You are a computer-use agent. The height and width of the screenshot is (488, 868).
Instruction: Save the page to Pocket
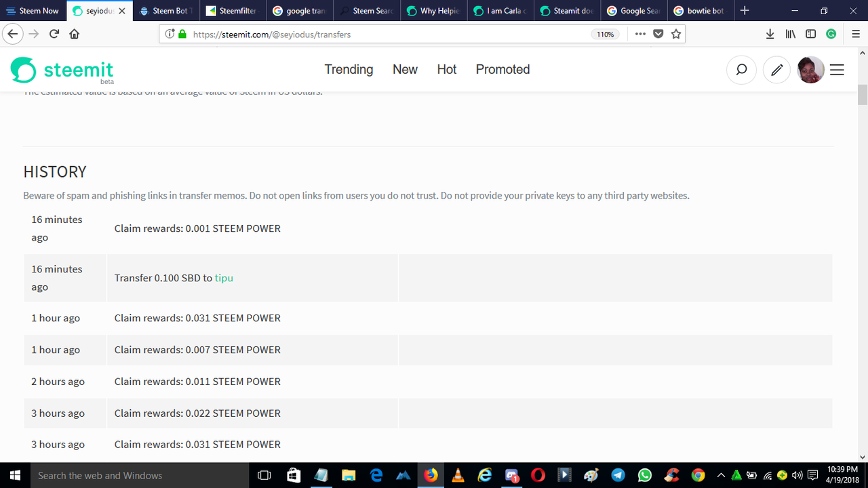coord(658,34)
